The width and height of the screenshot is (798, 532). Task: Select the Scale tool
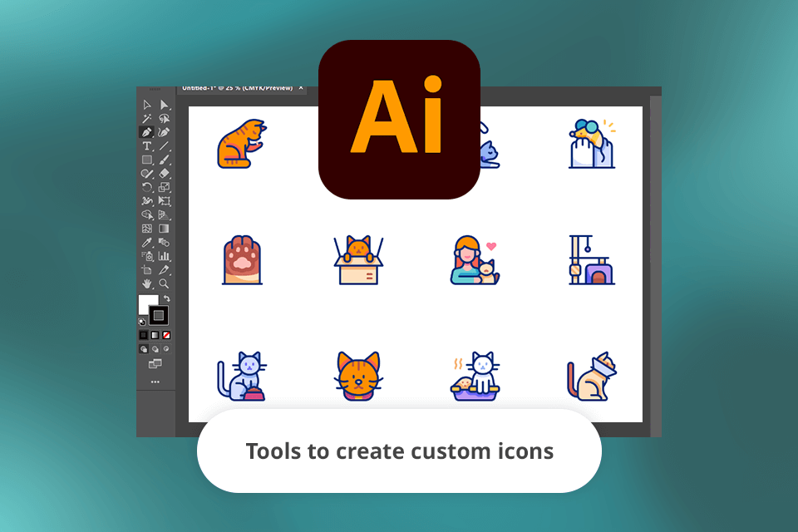[x=164, y=187]
